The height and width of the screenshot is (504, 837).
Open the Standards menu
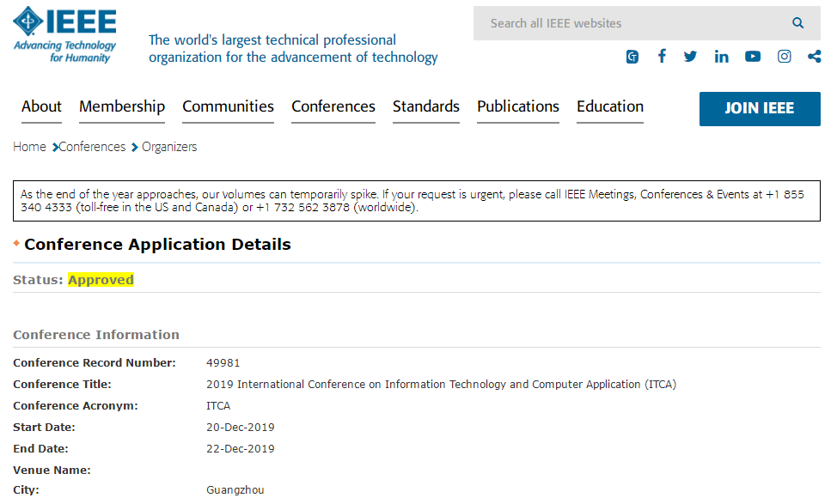coord(426,106)
